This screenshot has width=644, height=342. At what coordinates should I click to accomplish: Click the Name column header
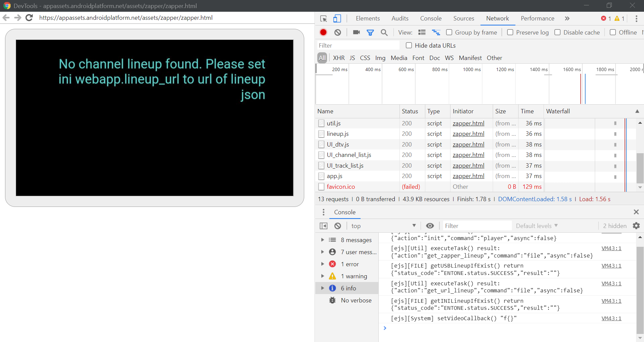pyautogui.click(x=357, y=111)
